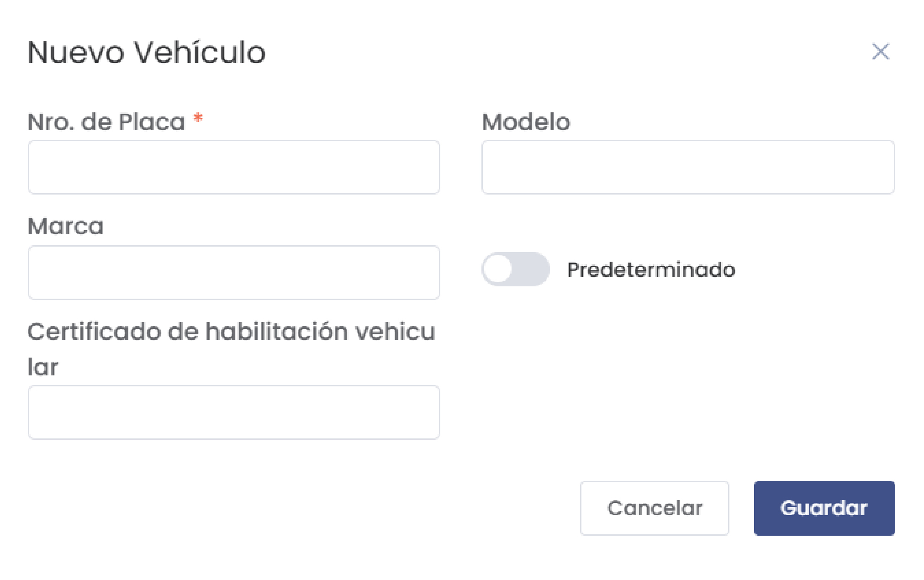Select the Marca text box
The width and height of the screenshot is (924, 580).
(234, 273)
